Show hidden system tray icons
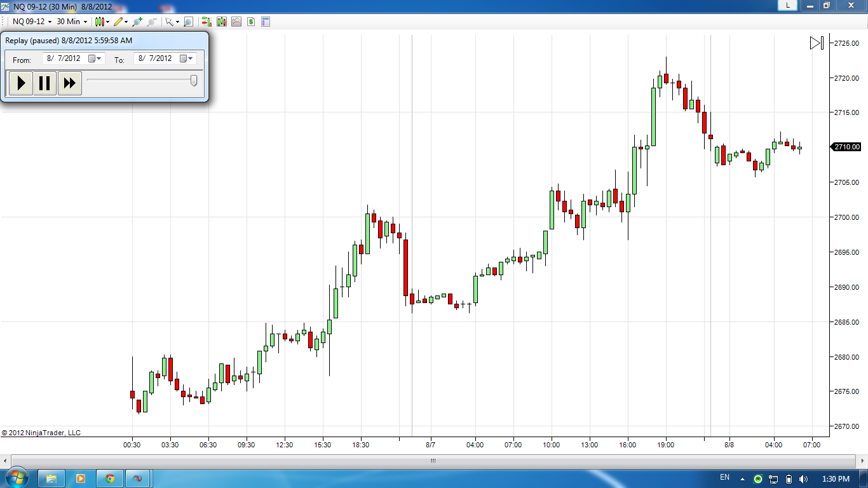This screenshot has height=488, width=868. click(743, 478)
